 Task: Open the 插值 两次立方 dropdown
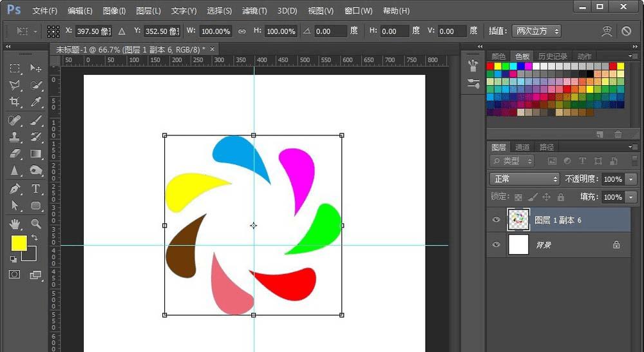(538, 31)
